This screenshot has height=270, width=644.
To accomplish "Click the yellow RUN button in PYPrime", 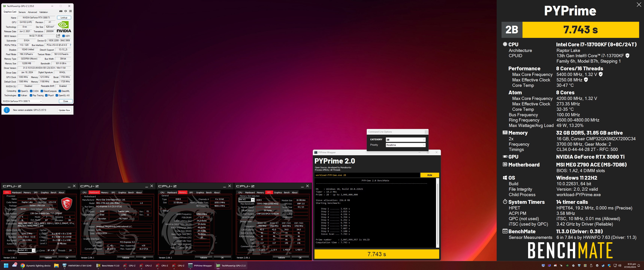I will tap(429, 175).
